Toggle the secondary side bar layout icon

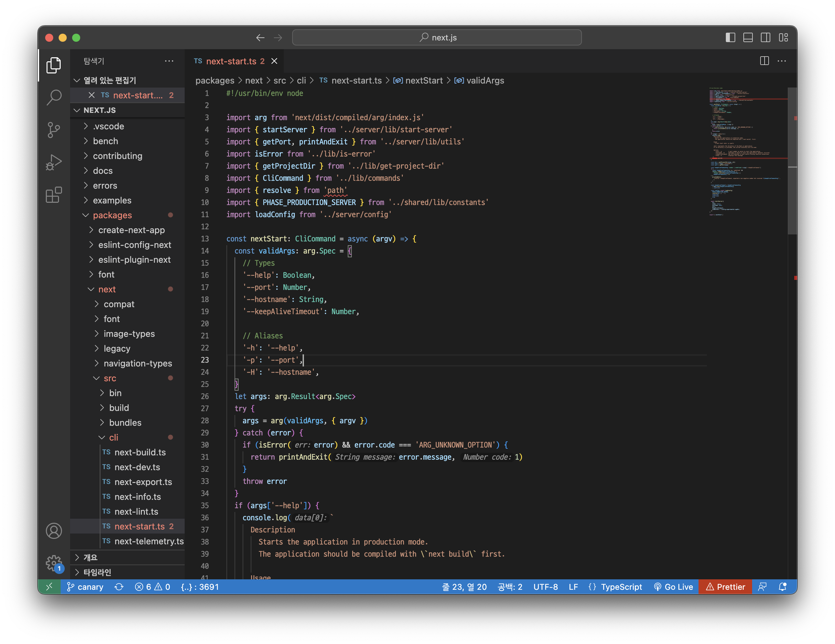coord(766,37)
